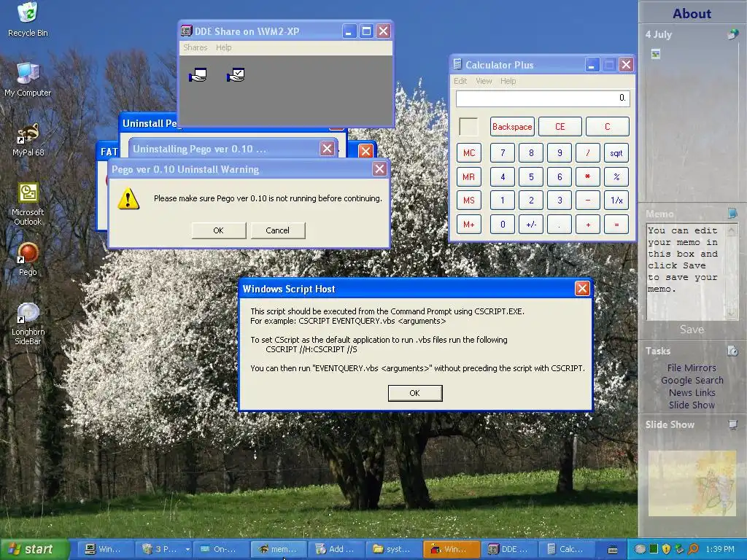Viewport: 747px width, 560px height.
Task: Click the yellow shield tray icon
Action: (667, 549)
